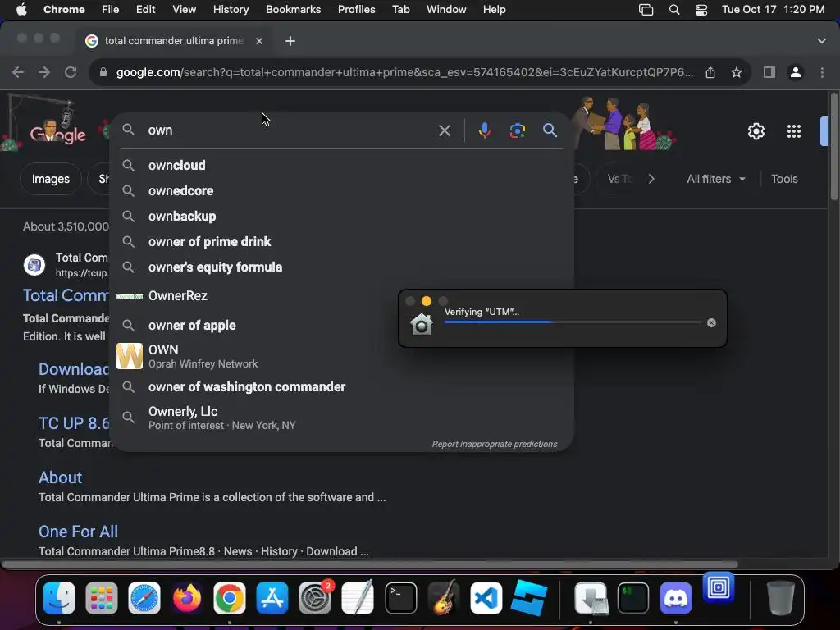Open Terminal from the Dock

(x=400, y=598)
